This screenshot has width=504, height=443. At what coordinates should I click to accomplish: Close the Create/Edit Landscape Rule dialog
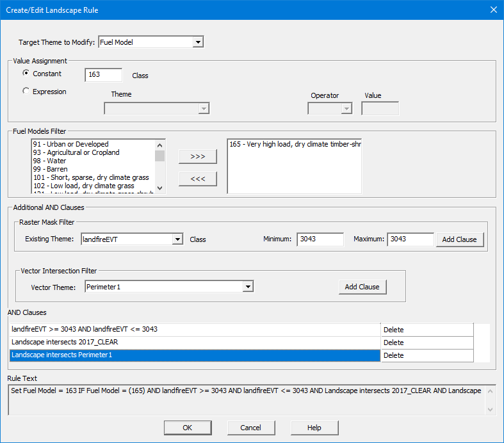(x=494, y=10)
